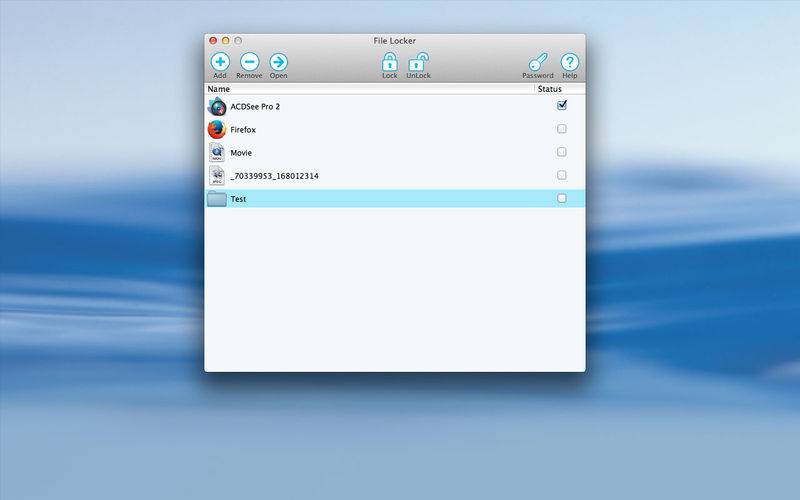Sort by the Status column header
This screenshot has width=800, height=500.
coord(560,89)
